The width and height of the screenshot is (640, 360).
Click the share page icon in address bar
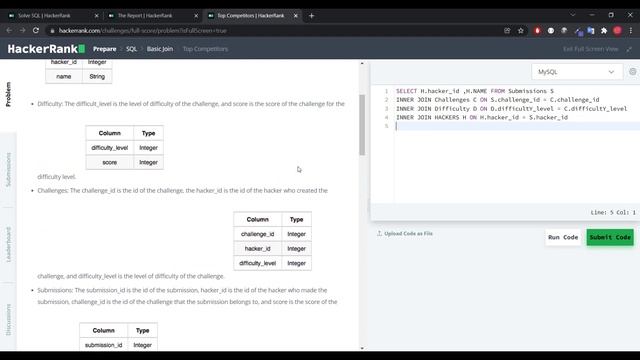tap(507, 31)
